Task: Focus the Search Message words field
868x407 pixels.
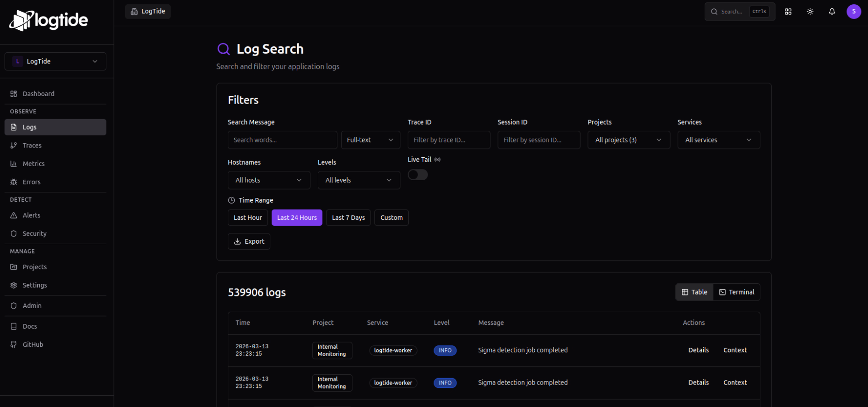Action: click(282, 140)
